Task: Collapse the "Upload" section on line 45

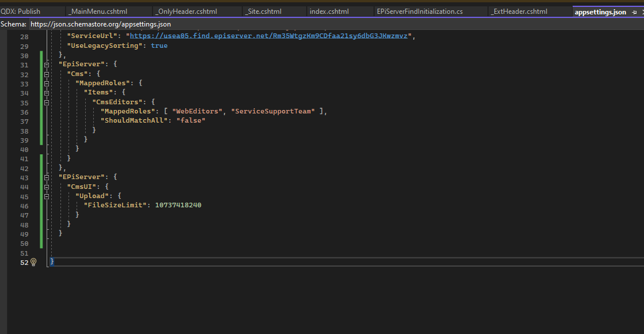Action: pyautogui.click(x=47, y=196)
